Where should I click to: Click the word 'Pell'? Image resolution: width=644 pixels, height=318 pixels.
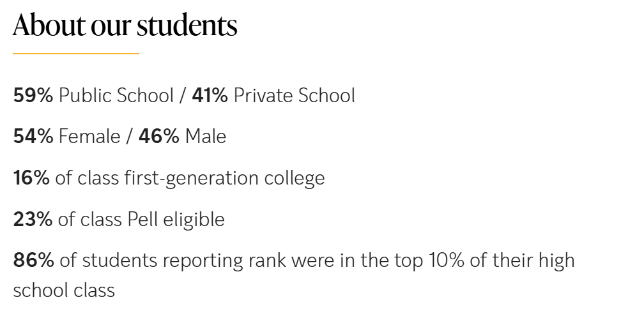[x=144, y=220]
